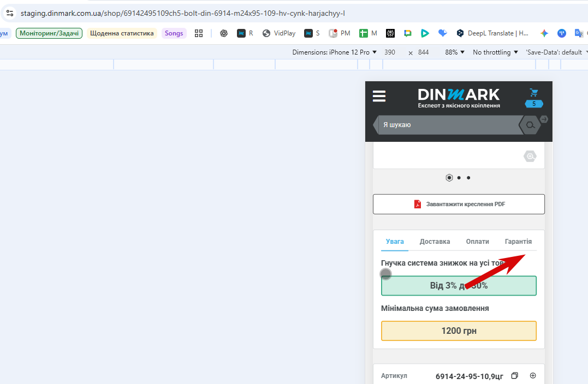Open the 88% zoom dropdown

(454, 52)
